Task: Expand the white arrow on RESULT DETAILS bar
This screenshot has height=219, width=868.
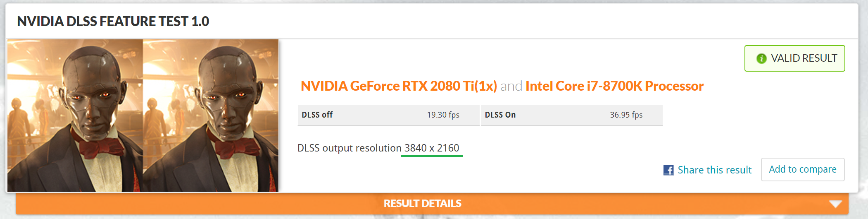Action: [x=835, y=204]
